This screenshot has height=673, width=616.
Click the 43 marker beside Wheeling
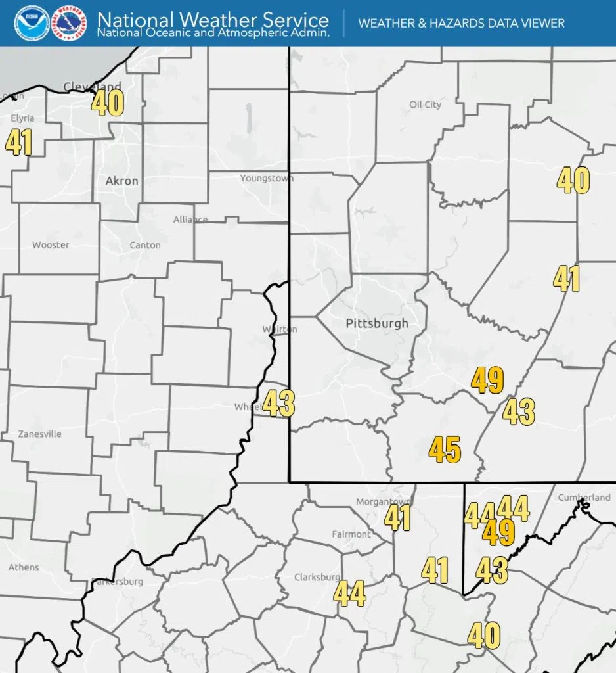[x=278, y=404]
